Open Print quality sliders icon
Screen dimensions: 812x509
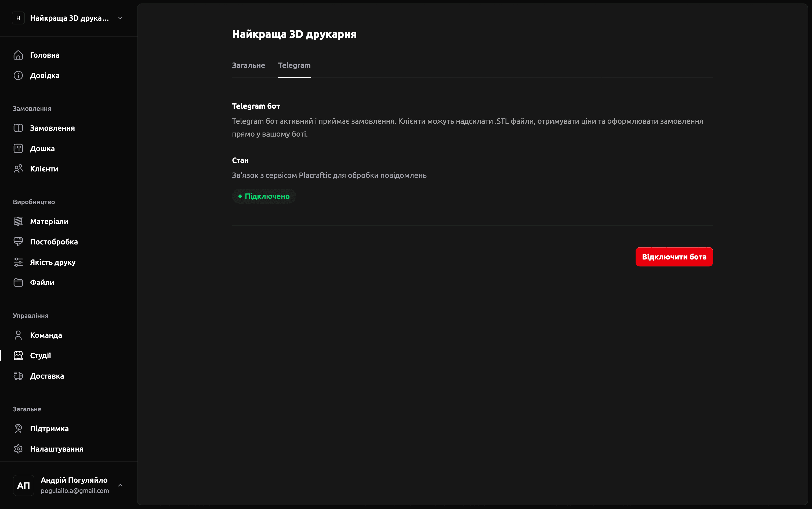tap(18, 262)
